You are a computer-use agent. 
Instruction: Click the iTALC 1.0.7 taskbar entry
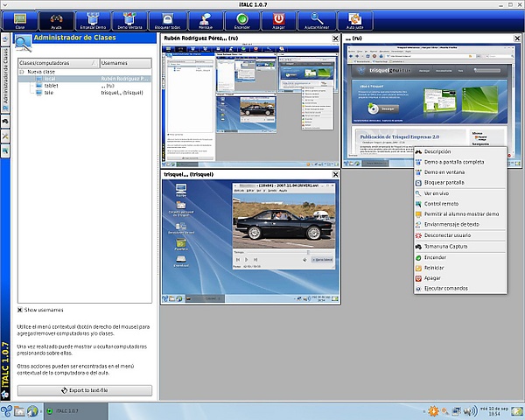68,410
